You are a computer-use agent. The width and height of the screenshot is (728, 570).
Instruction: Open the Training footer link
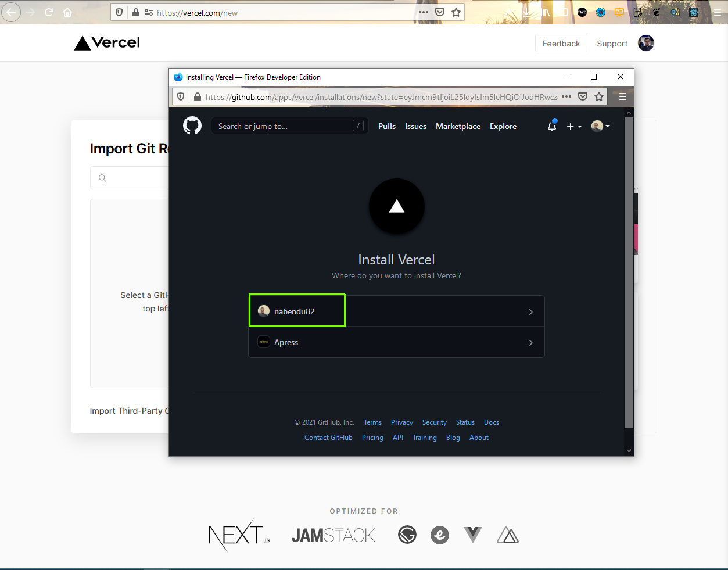425,438
